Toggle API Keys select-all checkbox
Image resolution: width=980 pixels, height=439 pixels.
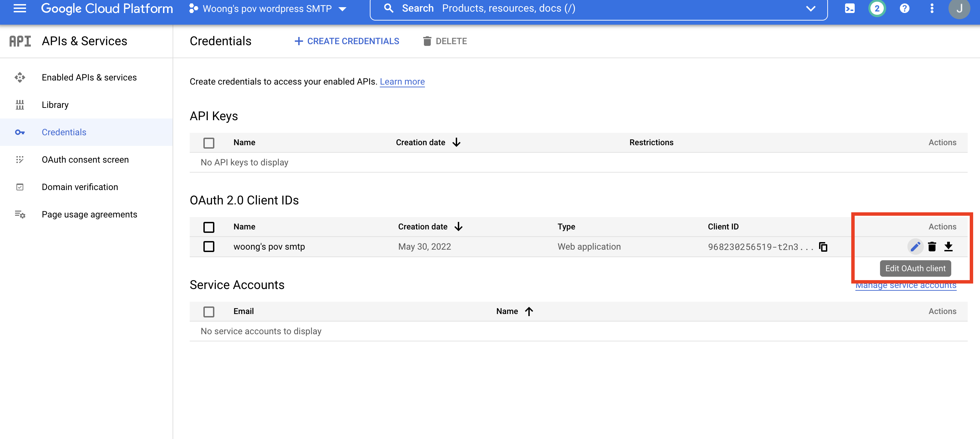209,143
